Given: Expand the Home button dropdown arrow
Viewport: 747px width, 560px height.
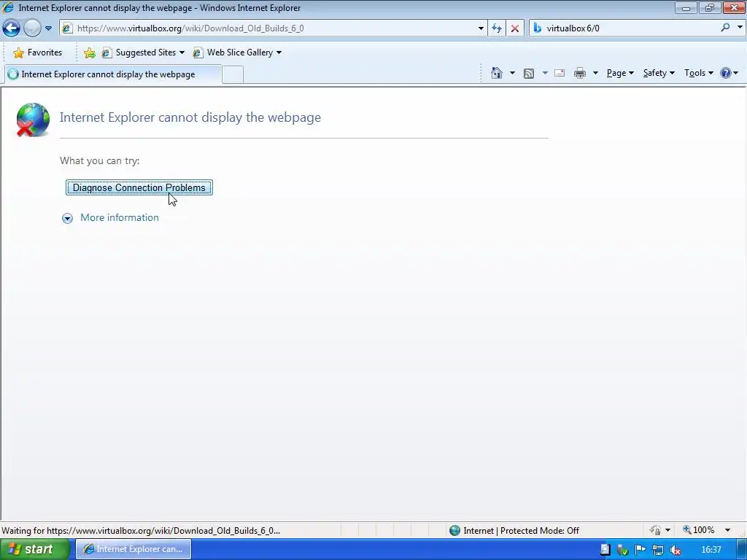Looking at the screenshot, I should pyautogui.click(x=512, y=73).
